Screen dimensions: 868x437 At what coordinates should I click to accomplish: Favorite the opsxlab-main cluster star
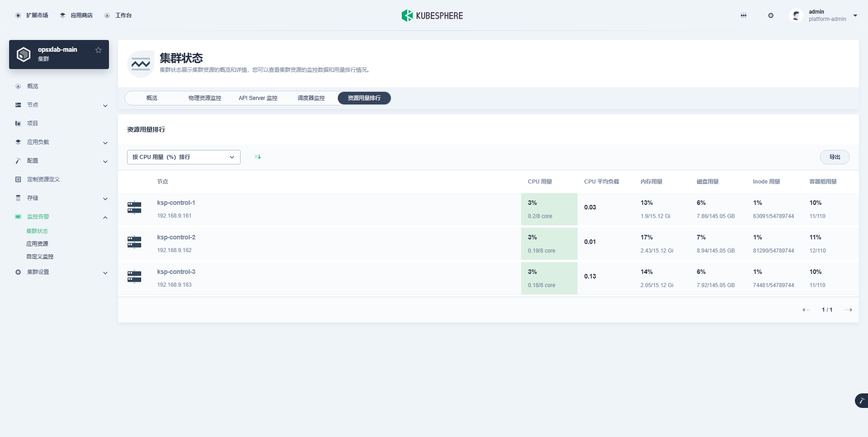click(x=99, y=50)
